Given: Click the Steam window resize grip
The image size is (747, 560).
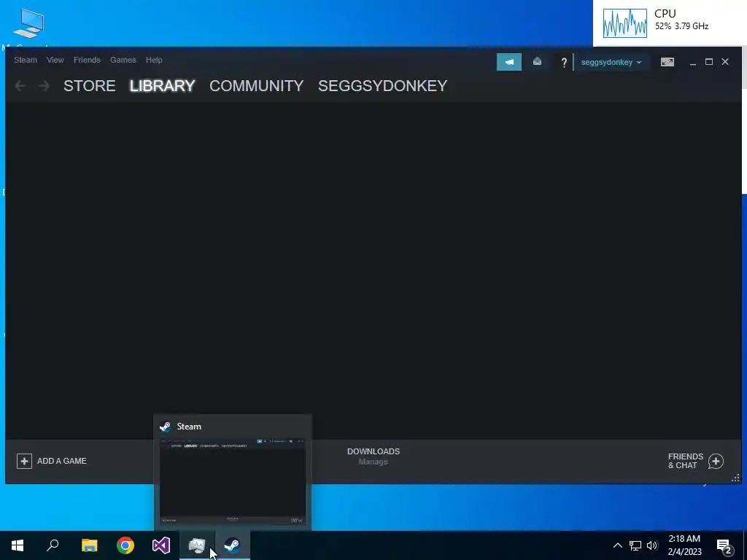Looking at the screenshot, I should (x=735, y=478).
